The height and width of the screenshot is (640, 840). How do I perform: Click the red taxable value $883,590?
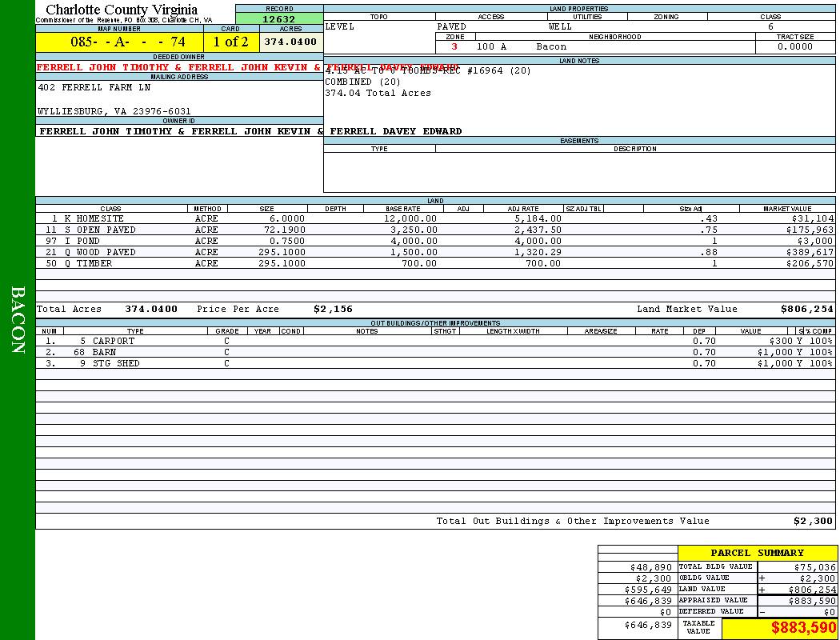tap(803, 628)
